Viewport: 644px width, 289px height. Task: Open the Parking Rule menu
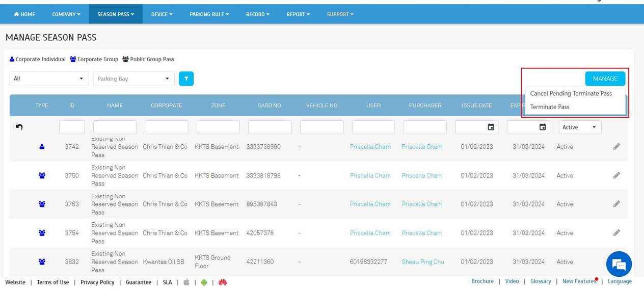coord(209,14)
